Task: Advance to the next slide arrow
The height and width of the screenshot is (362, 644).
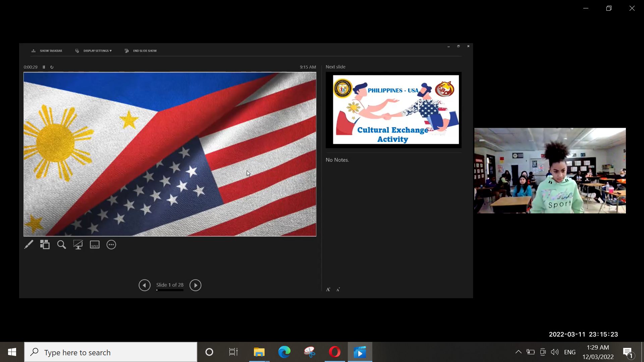Action: tap(195, 285)
